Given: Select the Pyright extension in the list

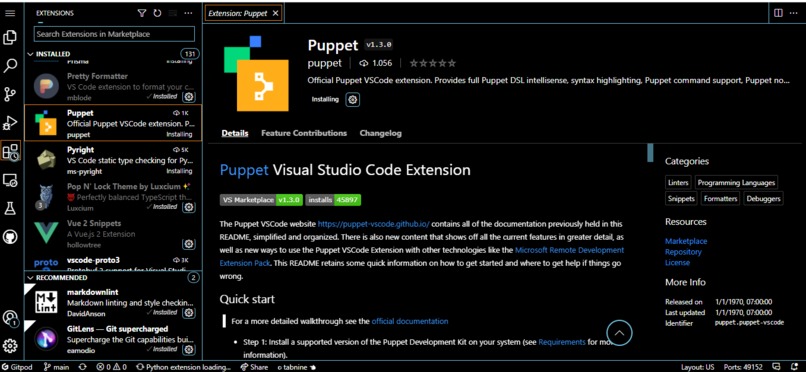Looking at the screenshot, I should pyautogui.click(x=113, y=160).
